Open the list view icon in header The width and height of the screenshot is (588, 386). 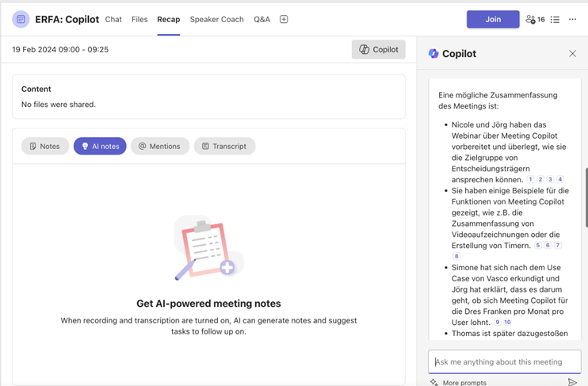click(555, 20)
